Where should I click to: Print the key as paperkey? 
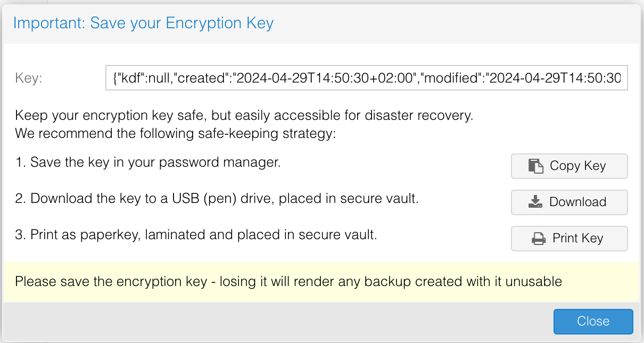click(569, 238)
